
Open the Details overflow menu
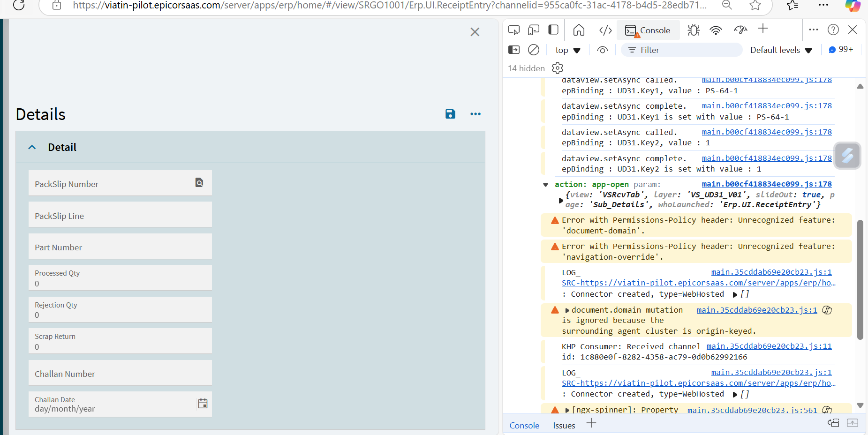point(476,114)
